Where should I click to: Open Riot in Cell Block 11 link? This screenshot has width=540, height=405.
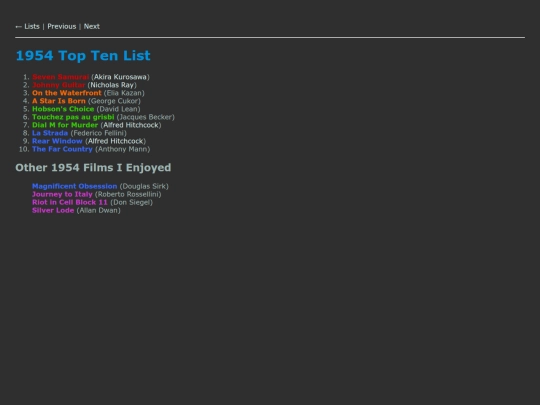[70, 202]
